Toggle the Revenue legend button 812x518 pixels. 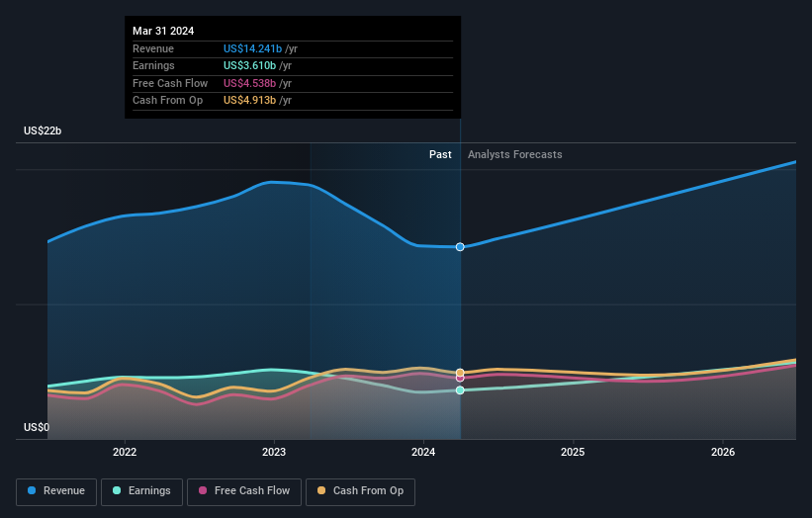56,491
